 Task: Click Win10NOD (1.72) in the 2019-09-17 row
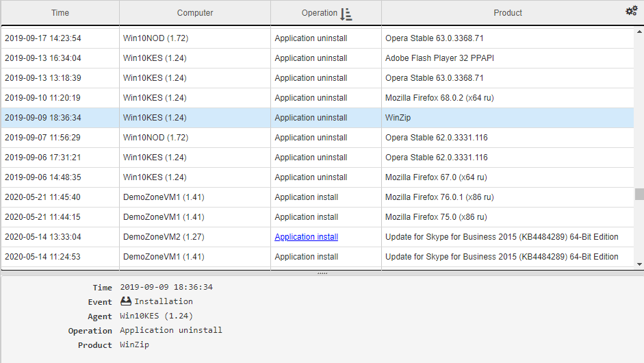pyautogui.click(x=155, y=38)
